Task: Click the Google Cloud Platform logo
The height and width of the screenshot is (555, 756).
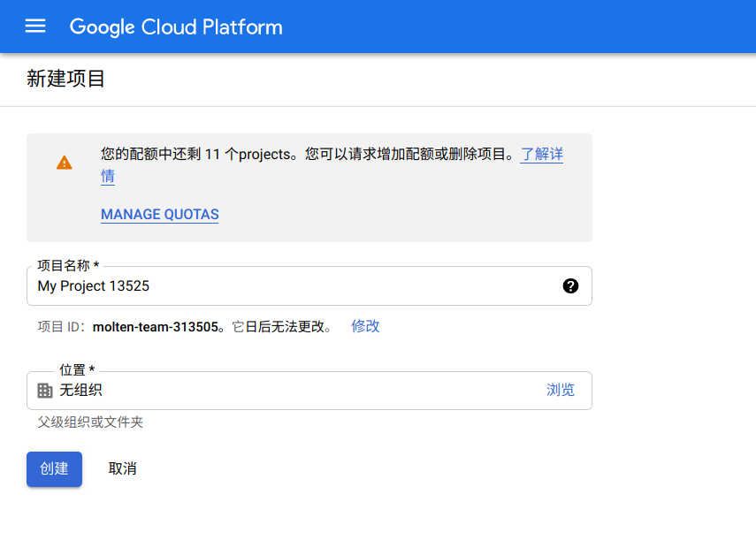Action: (x=176, y=27)
